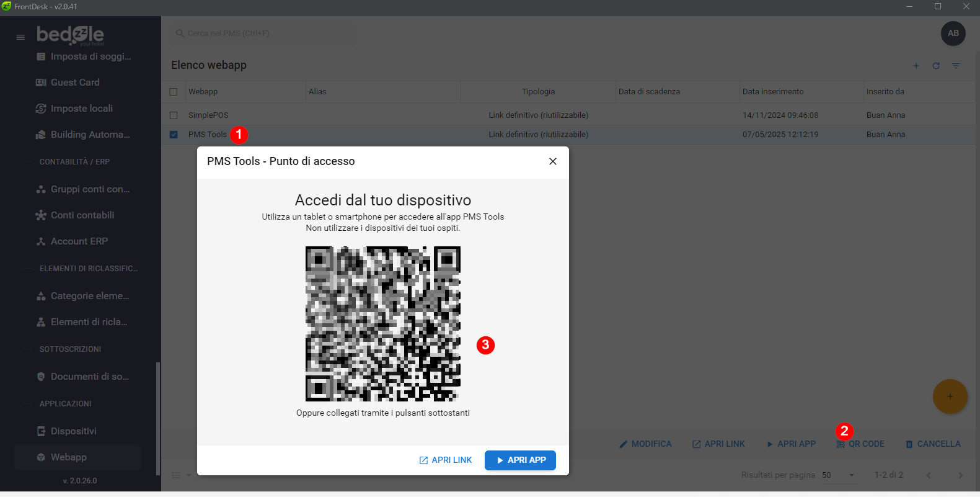Focus the Cerca nel PMS search field
The image size is (980, 497).
pyautogui.click(x=263, y=34)
